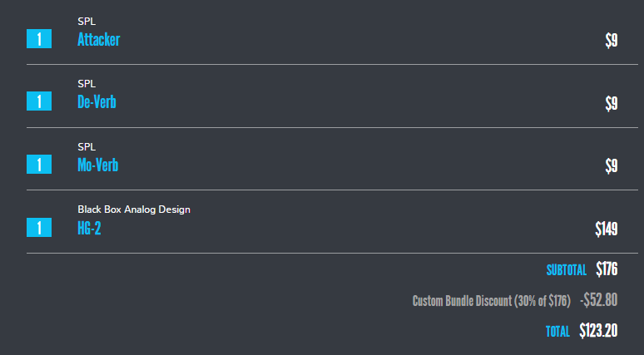644x355 pixels.
Task: Open the Mo-Verb product link
Action: [97, 165]
